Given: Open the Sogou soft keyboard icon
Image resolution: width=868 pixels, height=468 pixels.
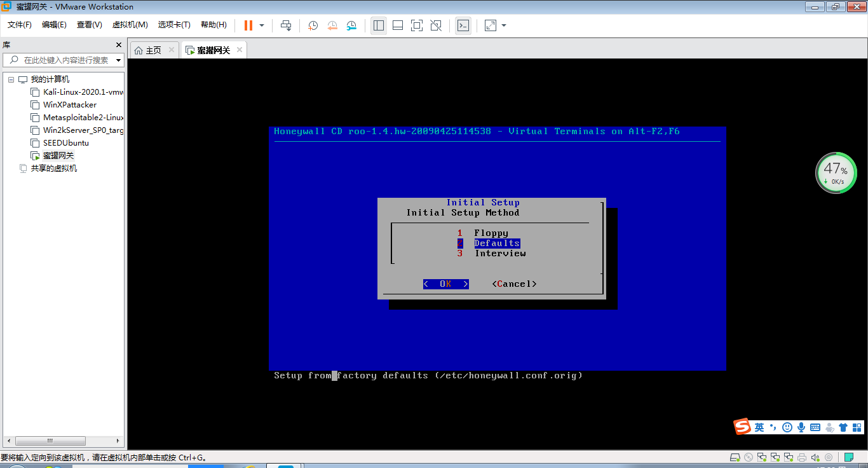Looking at the screenshot, I should [x=815, y=427].
